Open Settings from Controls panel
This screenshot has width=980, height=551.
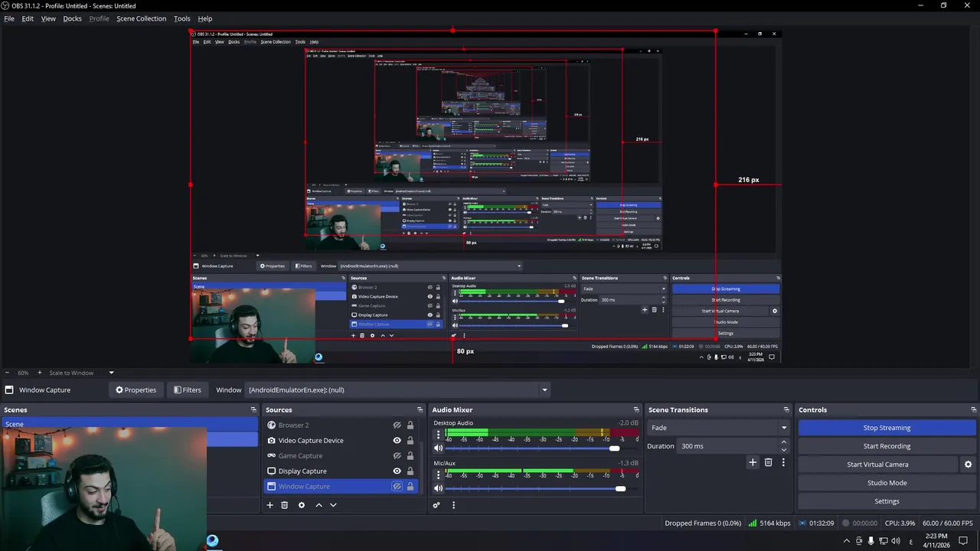(x=887, y=501)
